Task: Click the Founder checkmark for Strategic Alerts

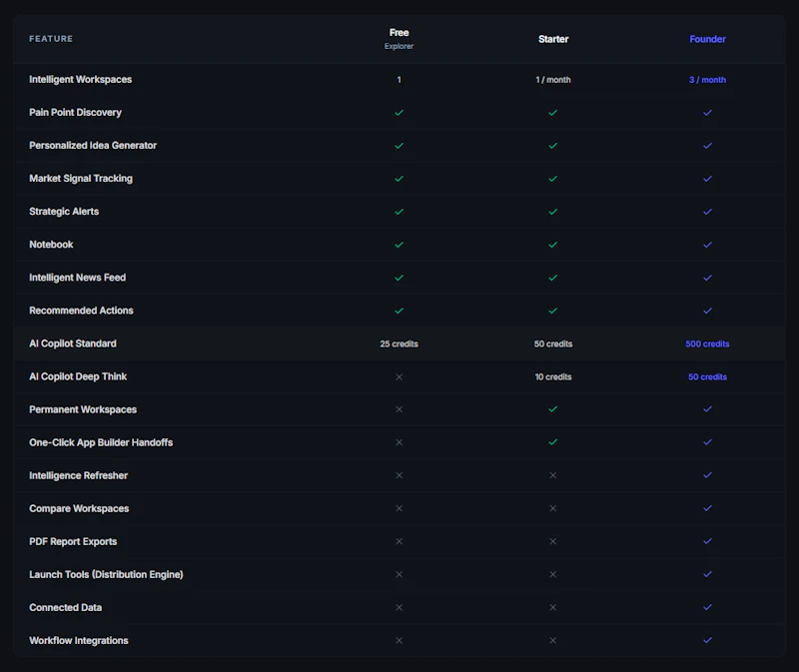Action: coord(707,212)
